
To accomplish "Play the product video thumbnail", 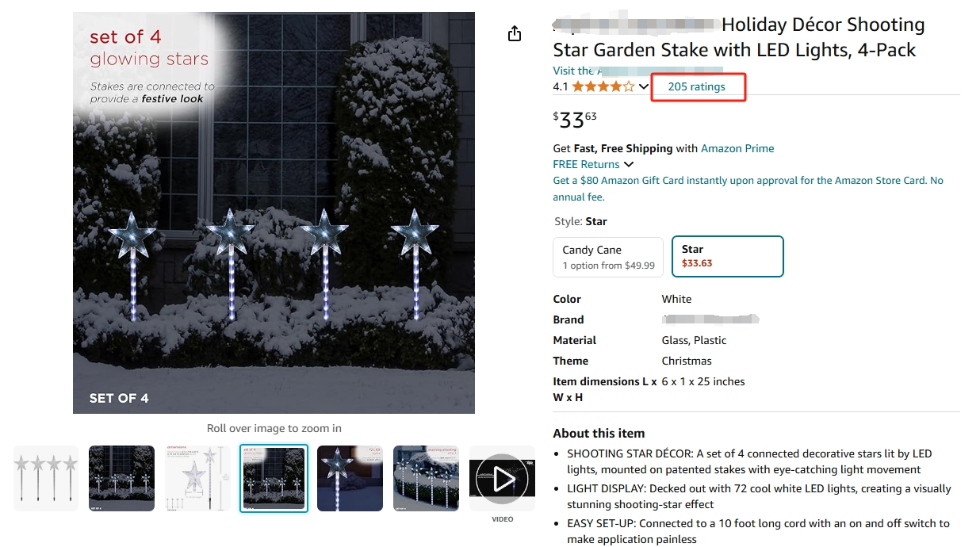I will pos(502,479).
